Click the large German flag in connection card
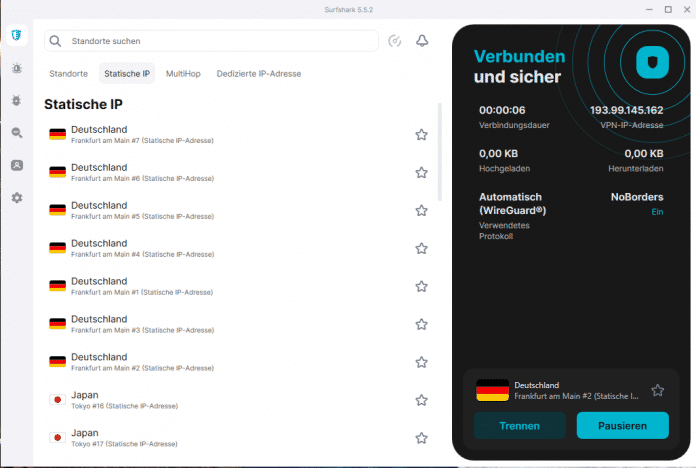The height and width of the screenshot is (468, 696). [x=492, y=390]
